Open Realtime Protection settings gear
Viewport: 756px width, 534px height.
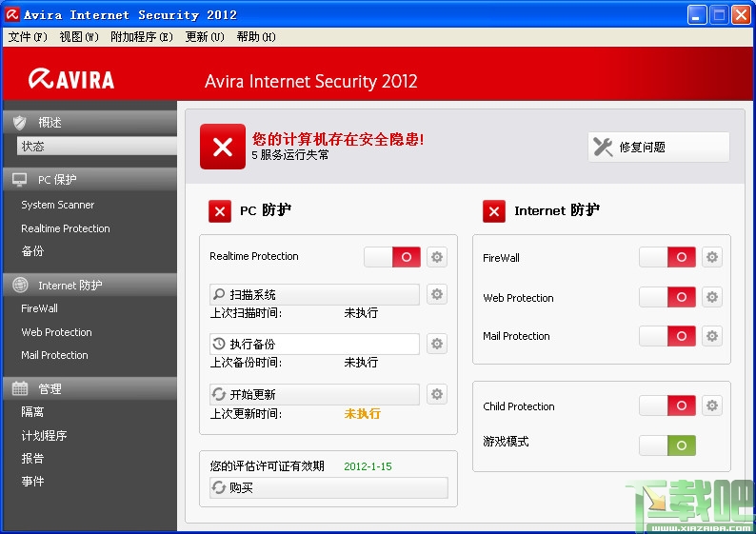point(437,257)
